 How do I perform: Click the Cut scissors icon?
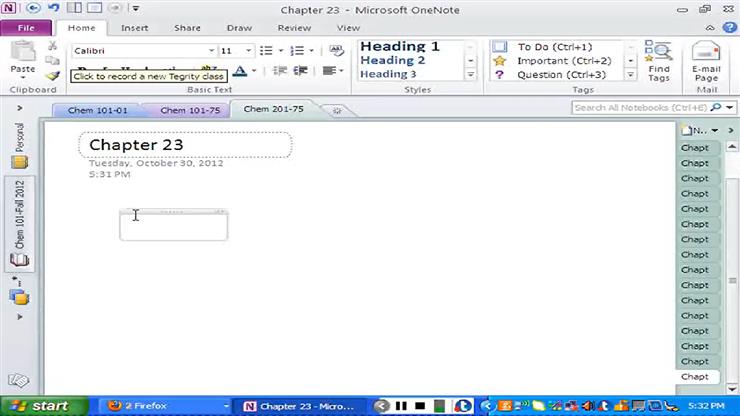(52, 46)
